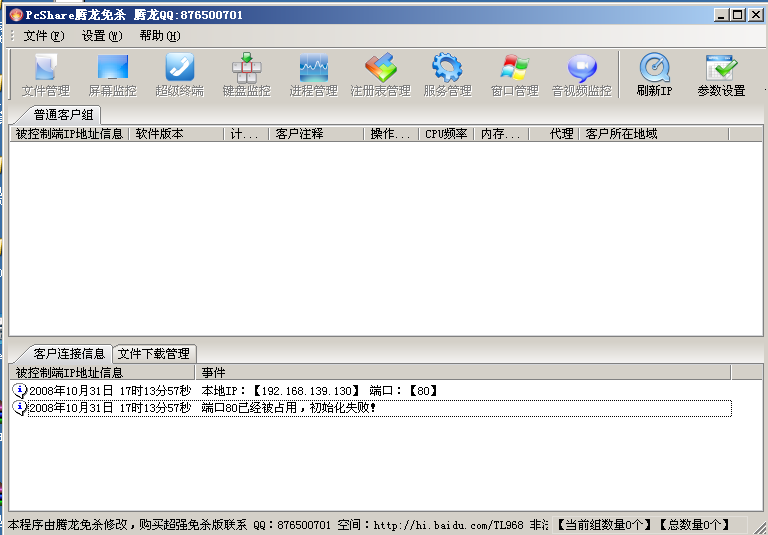Screen dimensions: 768x535
Task: Open the 文件(F) menu
Action: tap(44, 36)
